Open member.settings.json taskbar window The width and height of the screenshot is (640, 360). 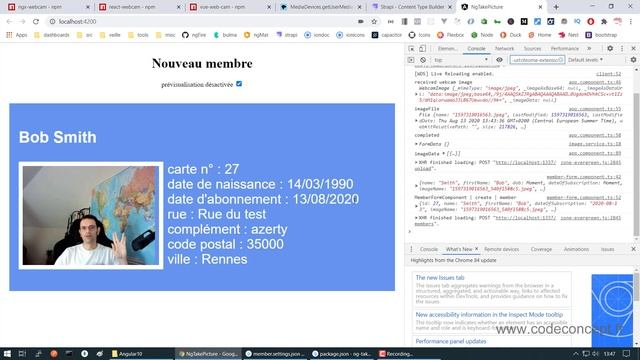[275, 353]
